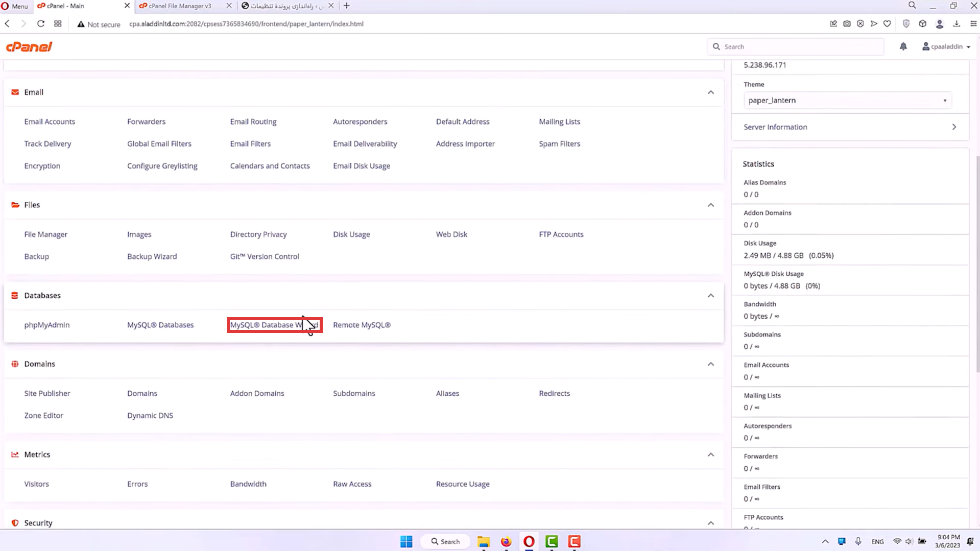Open the notifications bell
Viewport: 980px width, 551px height.
(x=903, y=46)
